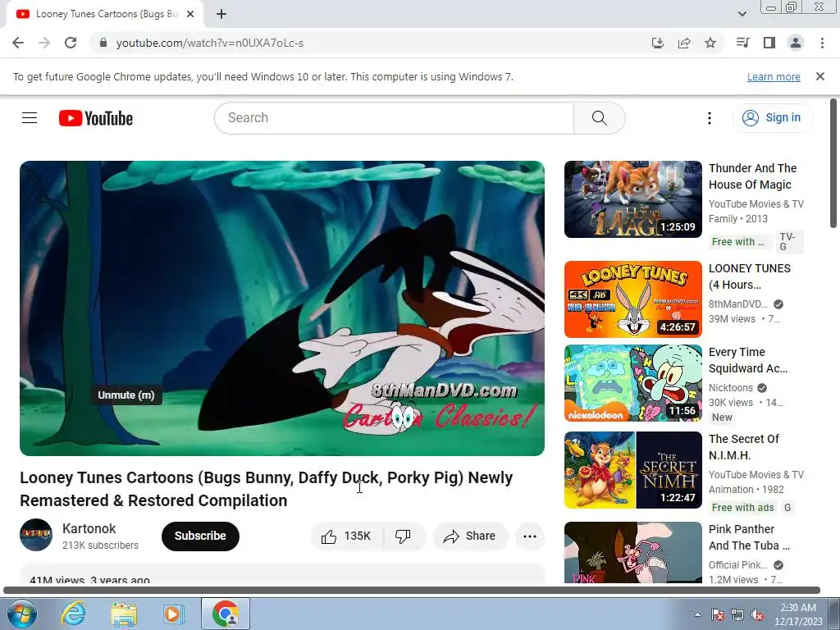Image resolution: width=840 pixels, height=630 pixels.
Task: Open 8thManDVD channel name
Action: pyautogui.click(x=737, y=304)
